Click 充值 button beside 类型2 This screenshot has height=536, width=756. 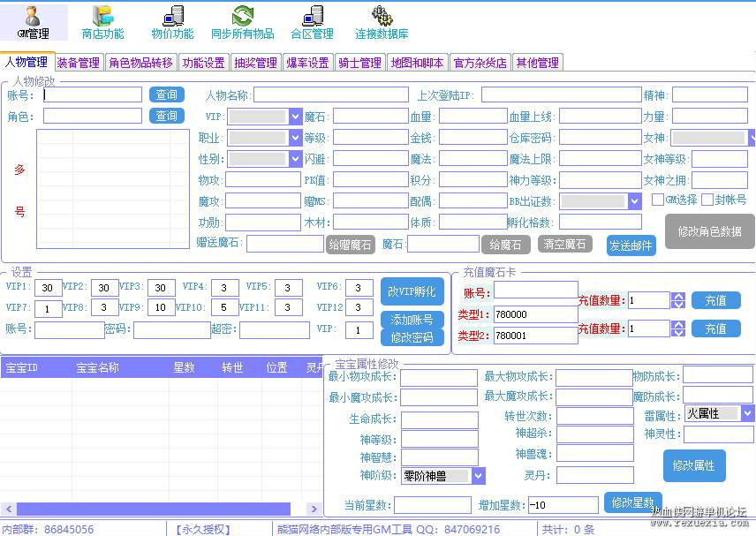715,328
